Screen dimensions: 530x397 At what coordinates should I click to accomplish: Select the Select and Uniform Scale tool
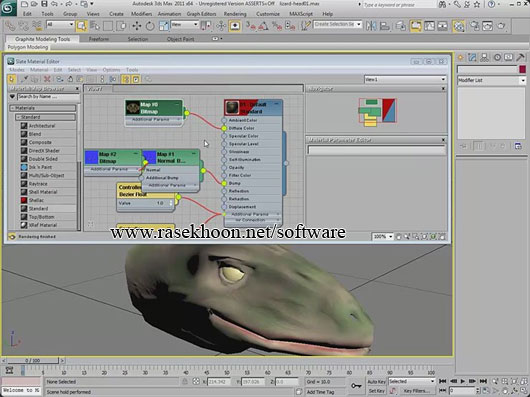click(x=163, y=26)
